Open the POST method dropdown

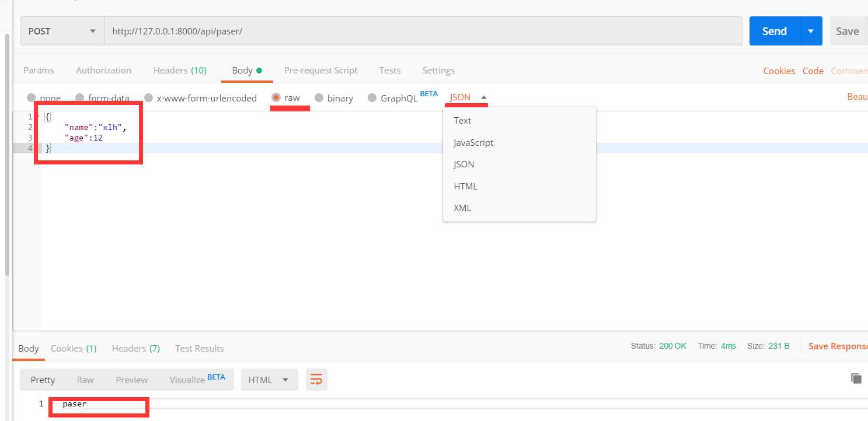62,31
